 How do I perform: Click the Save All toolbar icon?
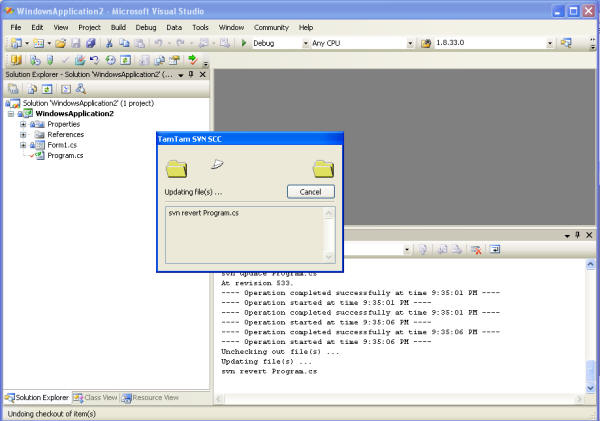coord(91,43)
